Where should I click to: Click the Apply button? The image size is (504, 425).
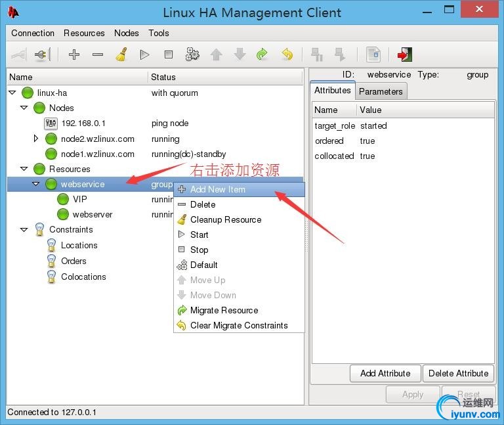tap(413, 394)
